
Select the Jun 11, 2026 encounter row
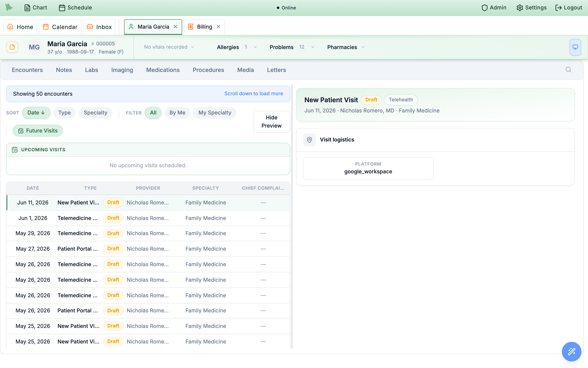[148, 202]
